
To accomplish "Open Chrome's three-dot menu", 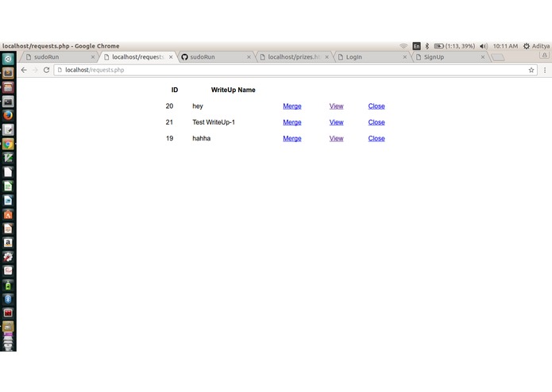I will pyautogui.click(x=545, y=70).
